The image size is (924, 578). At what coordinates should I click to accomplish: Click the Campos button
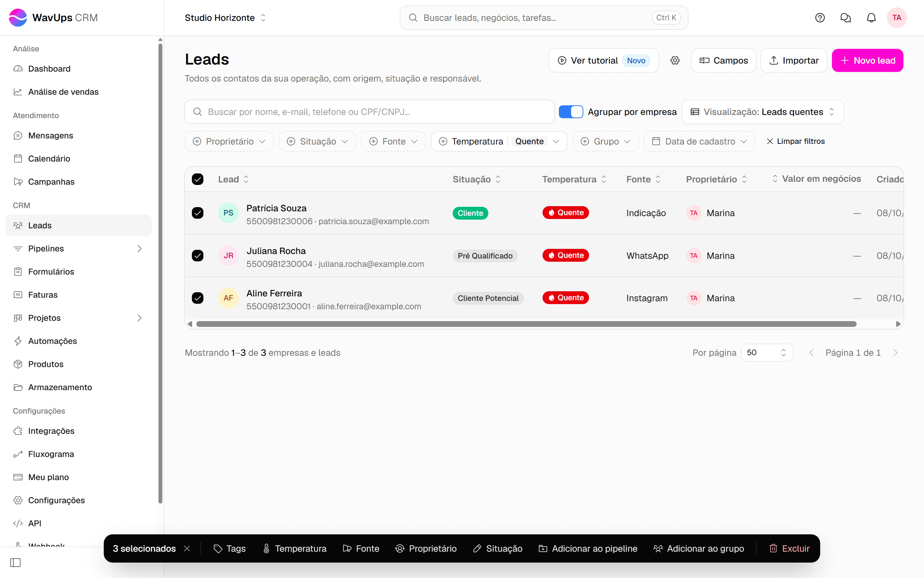(x=723, y=60)
